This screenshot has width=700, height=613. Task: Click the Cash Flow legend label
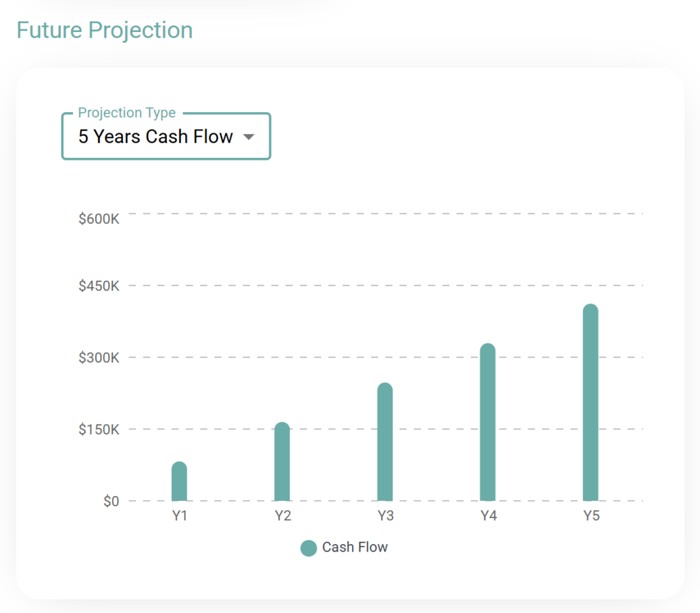point(355,547)
